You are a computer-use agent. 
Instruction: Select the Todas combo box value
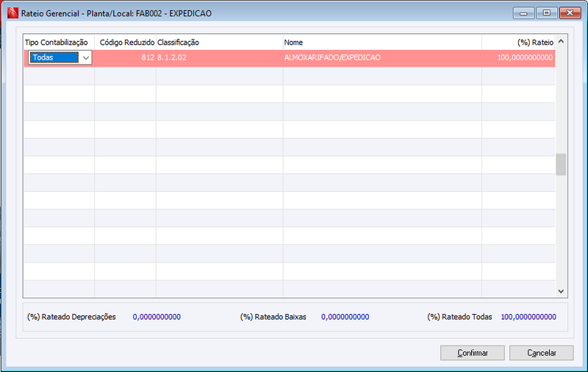[x=54, y=58]
